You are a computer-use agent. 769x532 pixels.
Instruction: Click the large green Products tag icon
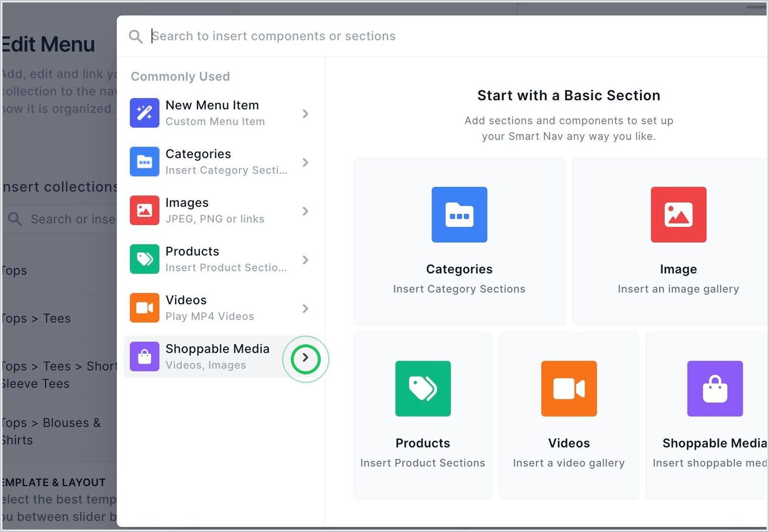click(423, 388)
